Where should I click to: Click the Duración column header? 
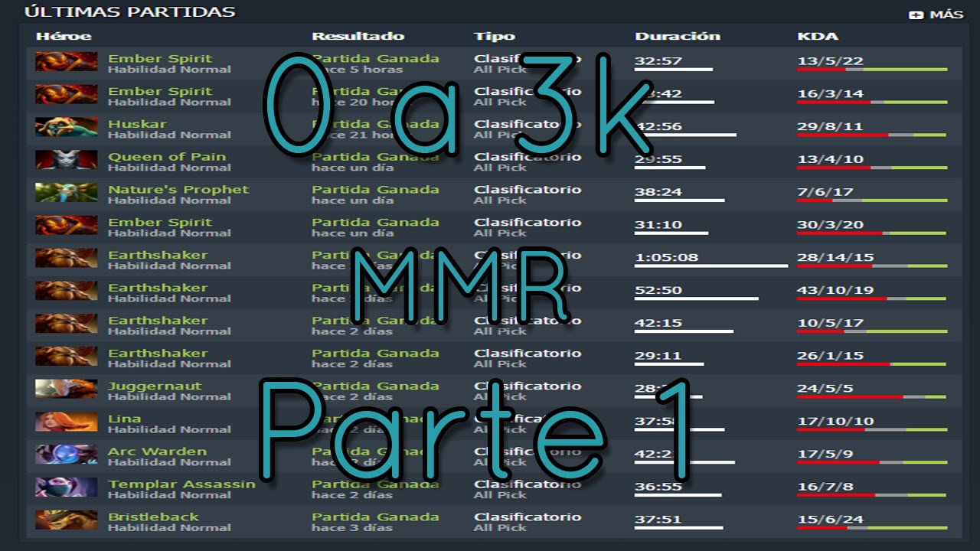click(678, 36)
